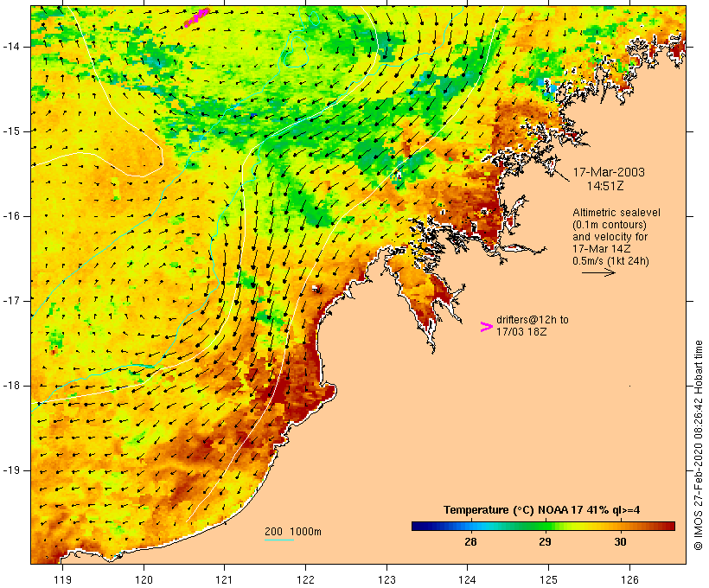Click the latitude label -17
709x588 pixels.
pyautogui.click(x=10, y=301)
